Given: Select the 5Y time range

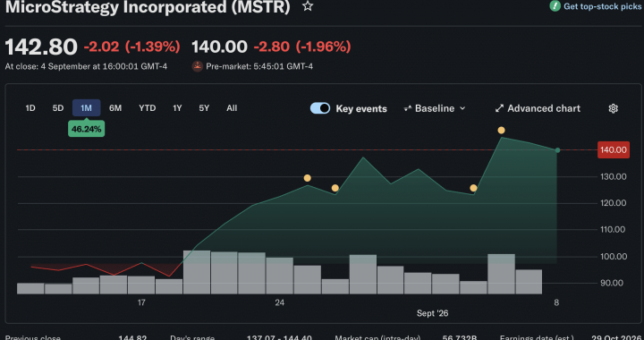Looking at the screenshot, I should coord(204,108).
